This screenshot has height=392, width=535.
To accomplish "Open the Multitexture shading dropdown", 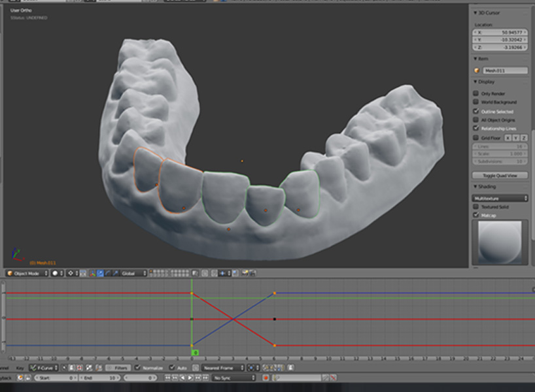I will [500, 198].
